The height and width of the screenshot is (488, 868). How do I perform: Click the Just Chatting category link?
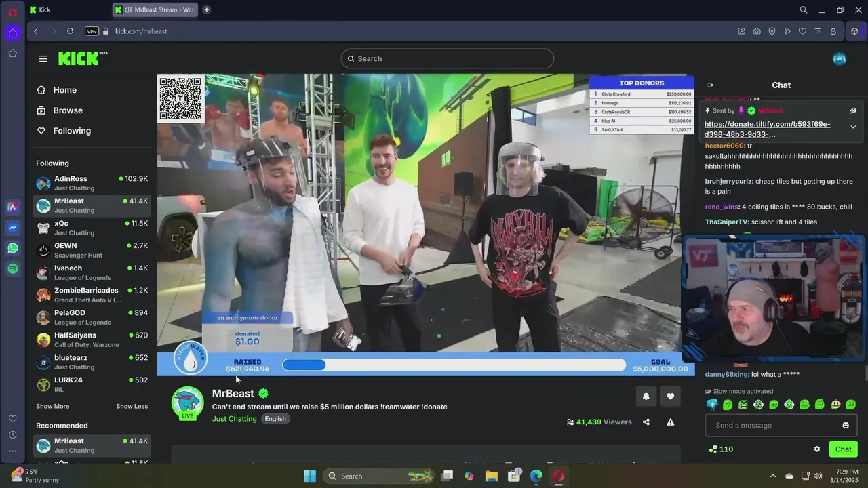coord(234,419)
